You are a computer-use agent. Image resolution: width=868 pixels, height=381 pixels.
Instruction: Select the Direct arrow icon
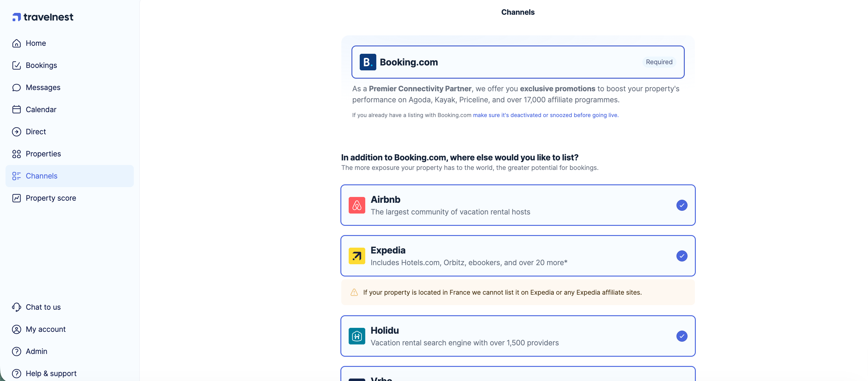tap(17, 132)
